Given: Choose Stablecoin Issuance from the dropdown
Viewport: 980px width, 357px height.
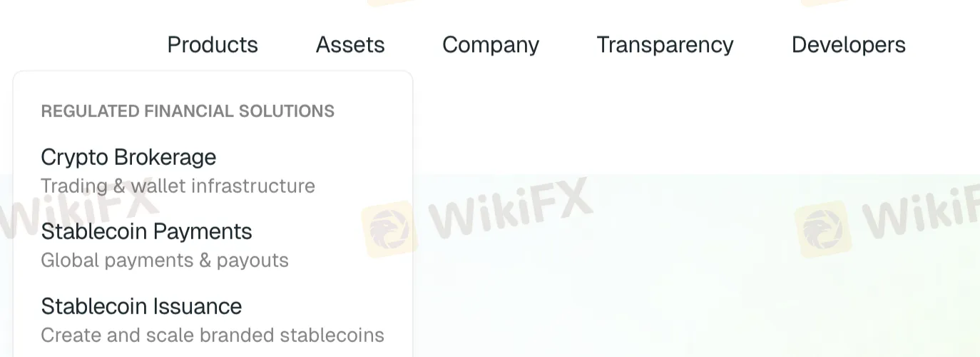Looking at the screenshot, I should (x=141, y=306).
